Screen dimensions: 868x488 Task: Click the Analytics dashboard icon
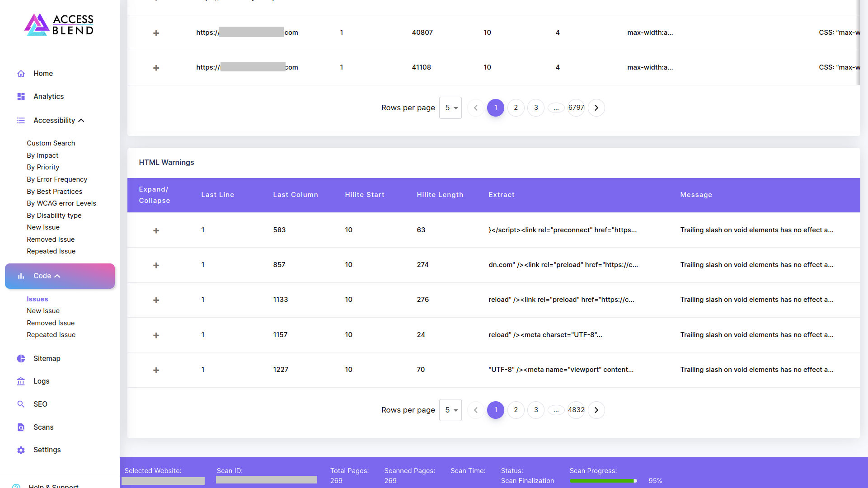click(21, 97)
